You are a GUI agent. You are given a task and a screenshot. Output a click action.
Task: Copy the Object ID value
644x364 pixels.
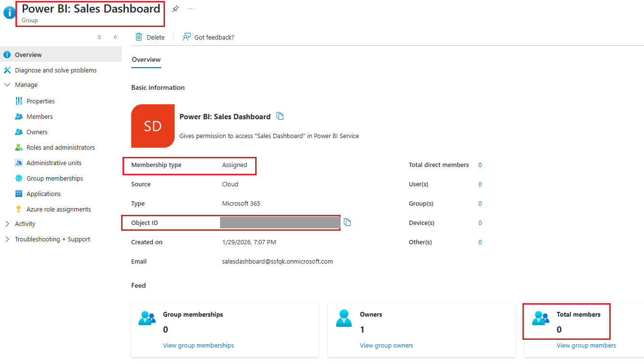[x=347, y=223]
